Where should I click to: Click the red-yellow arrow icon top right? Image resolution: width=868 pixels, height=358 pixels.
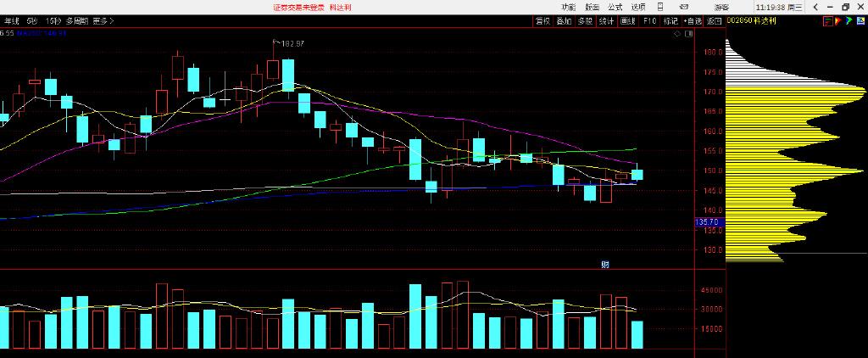coord(837,21)
